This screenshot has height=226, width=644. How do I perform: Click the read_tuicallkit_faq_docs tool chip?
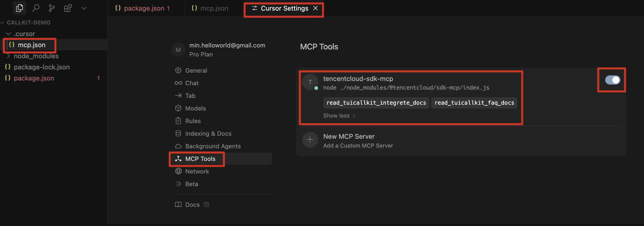474,103
